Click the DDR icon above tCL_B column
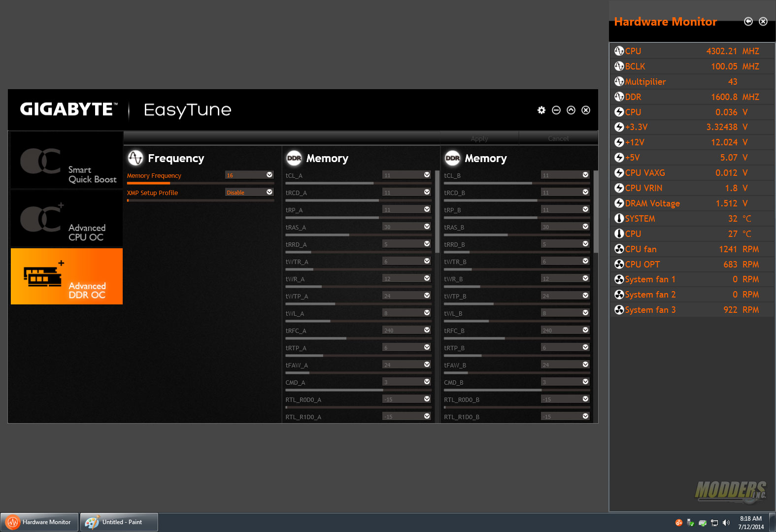Viewport: 776px width, 532px height. click(452, 158)
